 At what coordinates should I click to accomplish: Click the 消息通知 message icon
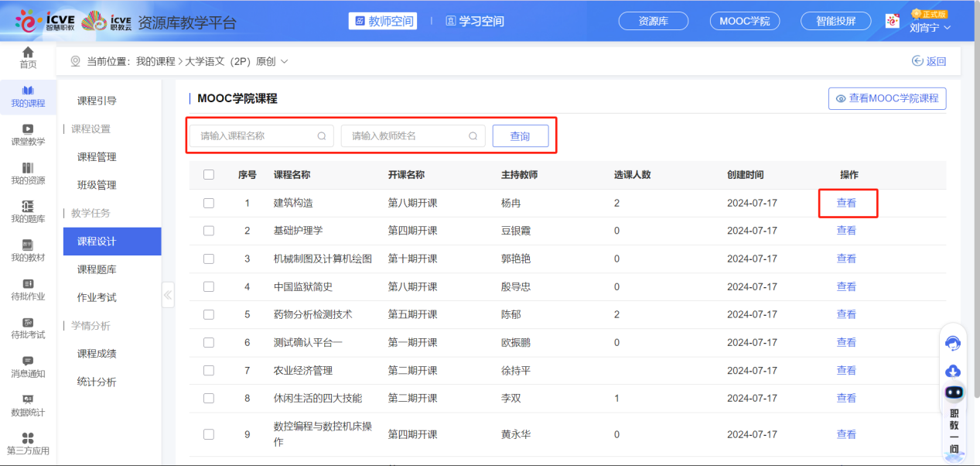[x=28, y=361]
